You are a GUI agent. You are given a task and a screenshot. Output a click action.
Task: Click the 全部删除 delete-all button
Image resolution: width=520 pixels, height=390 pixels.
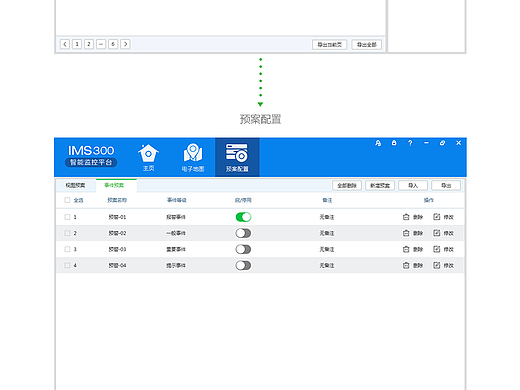coord(347,185)
